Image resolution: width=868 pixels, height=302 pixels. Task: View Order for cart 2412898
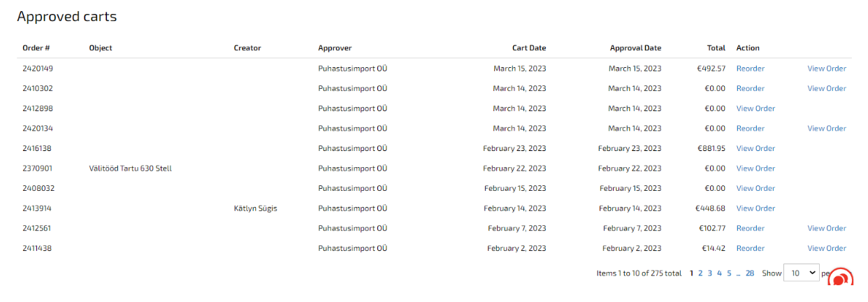tap(755, 108)
